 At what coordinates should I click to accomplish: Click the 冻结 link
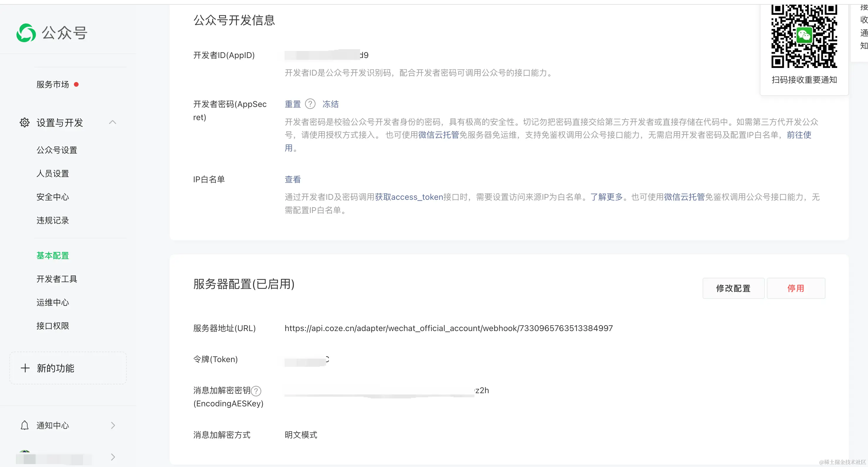pos(330,104)
